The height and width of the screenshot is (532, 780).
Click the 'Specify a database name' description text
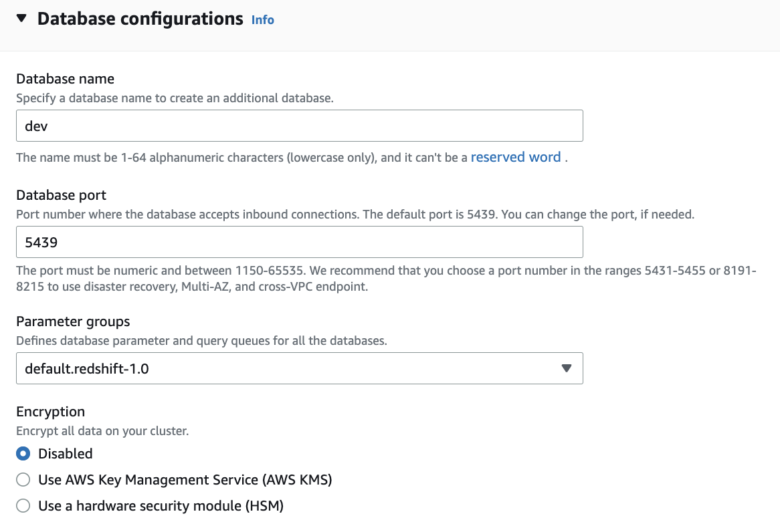pos(174,98)
